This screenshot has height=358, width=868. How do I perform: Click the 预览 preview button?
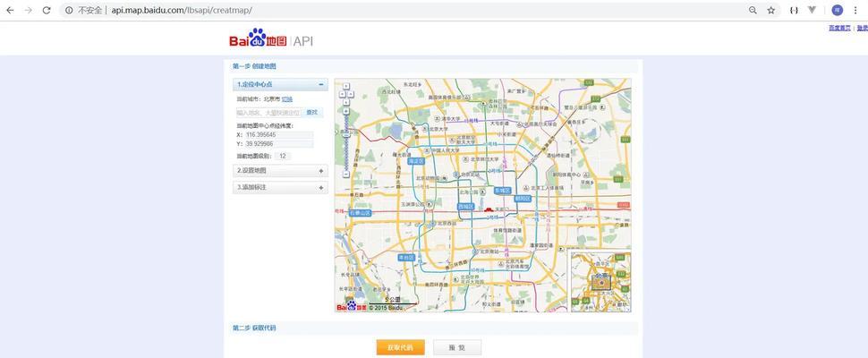point(457,347)
